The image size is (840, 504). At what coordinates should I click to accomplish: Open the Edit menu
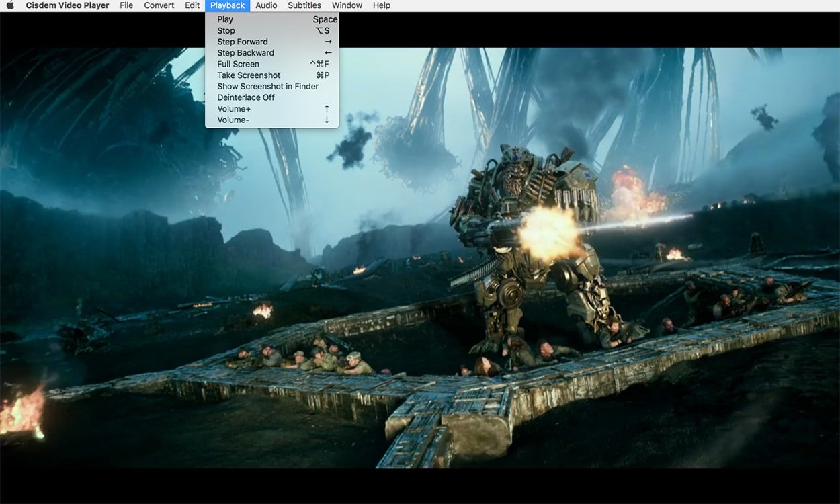[192, 5]
